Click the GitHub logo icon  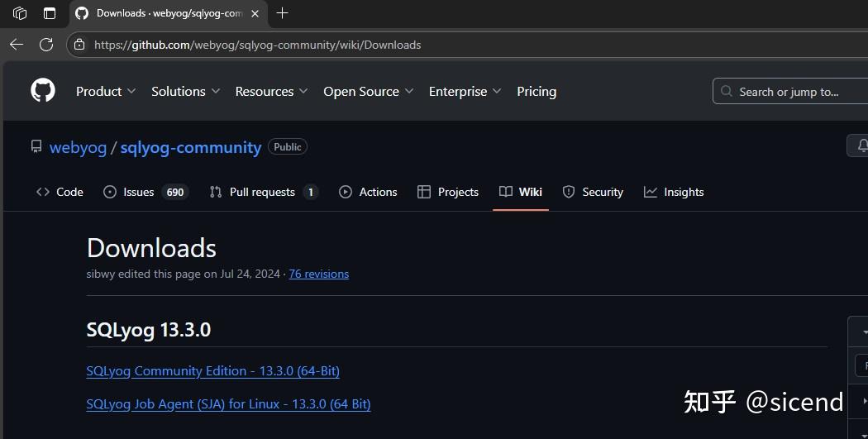pyautogui.click(x=43, y=91)
